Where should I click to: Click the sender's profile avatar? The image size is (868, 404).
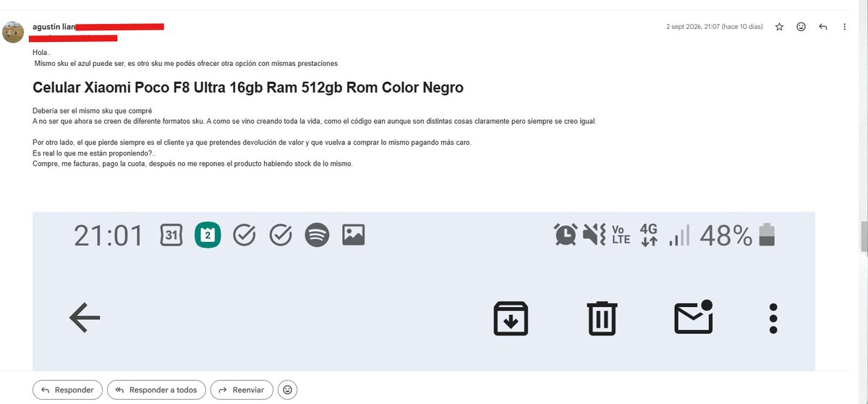pyautogui.click(x=14, y=32)
